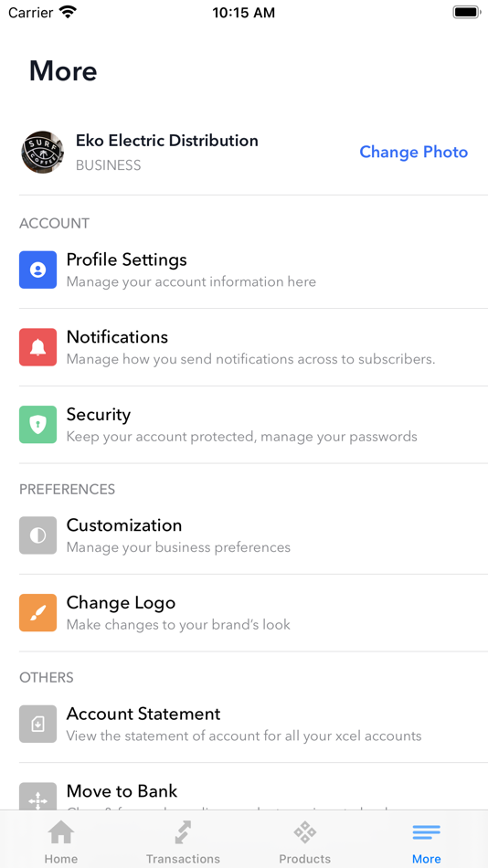
Task: Select the Customization business preferences row
Action: (254, 535)
